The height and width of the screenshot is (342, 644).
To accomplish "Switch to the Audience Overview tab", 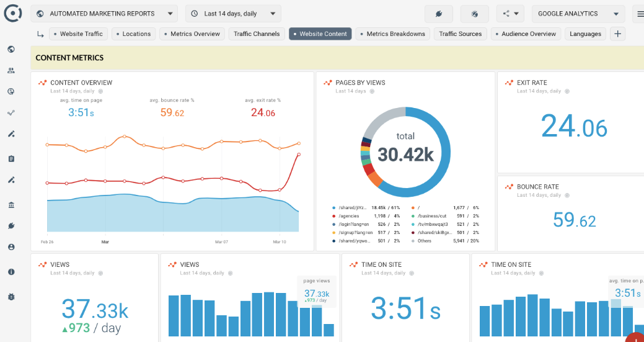I will point(526,34).
